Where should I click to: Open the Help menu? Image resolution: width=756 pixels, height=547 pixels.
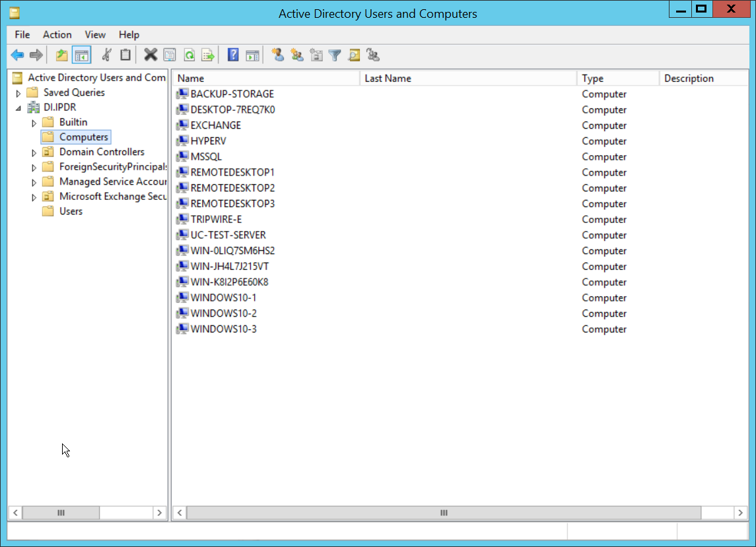129,35
